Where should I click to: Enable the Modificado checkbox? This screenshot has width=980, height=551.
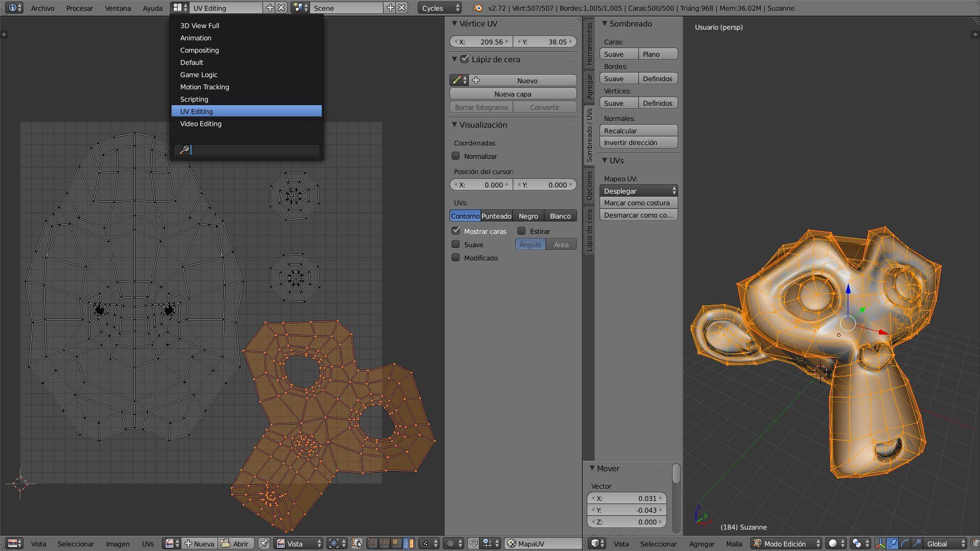coord(456,257)
